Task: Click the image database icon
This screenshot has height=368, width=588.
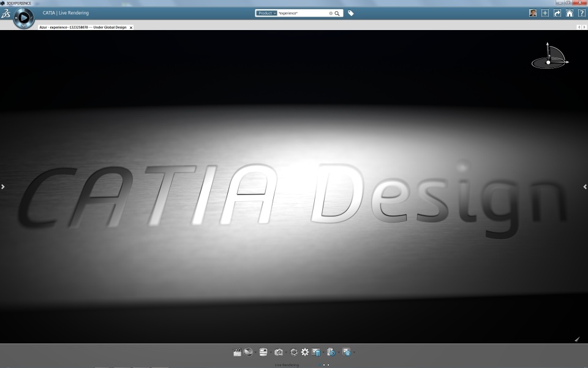Action: (x=316, y=352)
